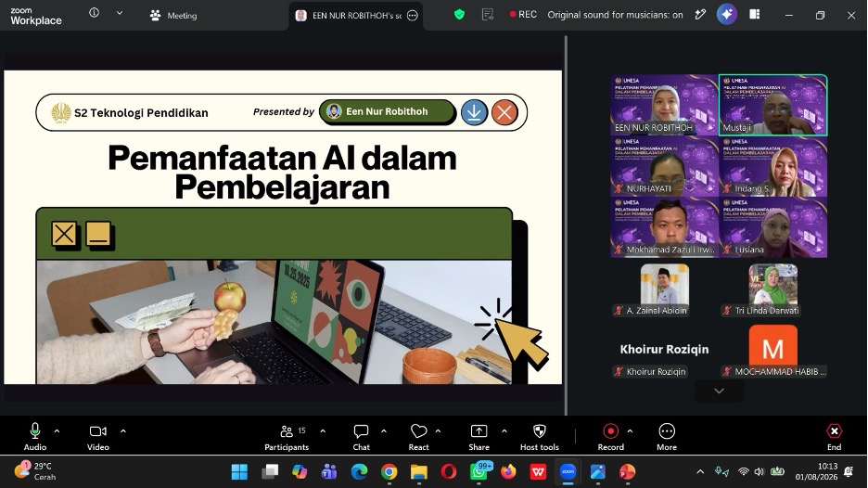Image resolution: width=868 pixels, height=488 pixels.
Task: Open the Chat panel icon
Action: tap(361, 431)
